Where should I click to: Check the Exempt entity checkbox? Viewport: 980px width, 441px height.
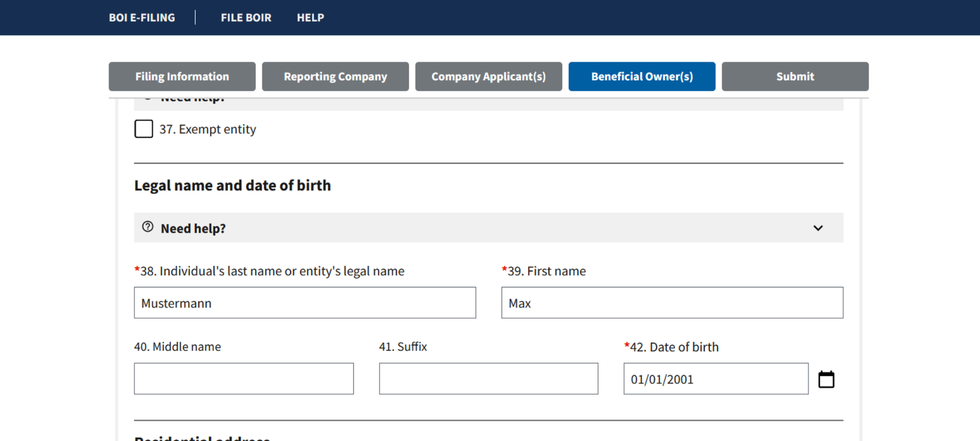[144, 129]
